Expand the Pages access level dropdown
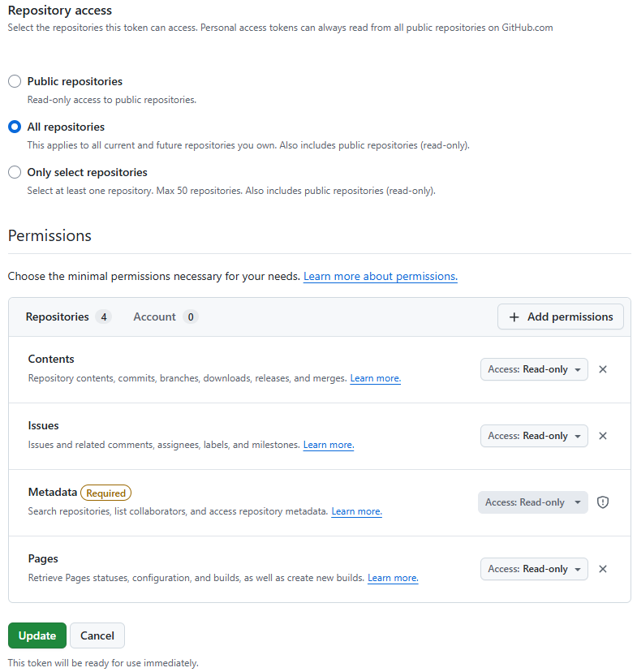Image resolution: width=637 pixels, height=672 pixels. tap(534, 569)
